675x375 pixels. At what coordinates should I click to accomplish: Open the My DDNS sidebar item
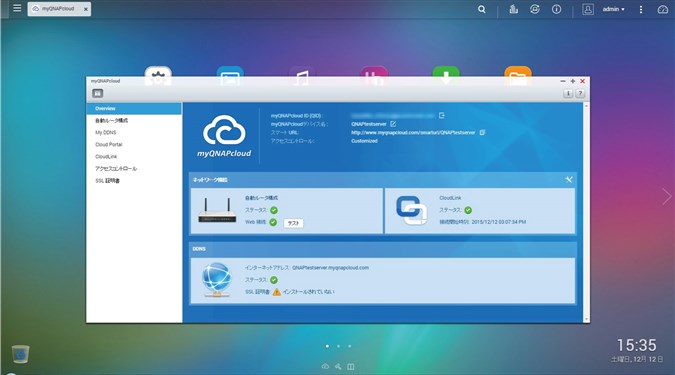(134, 133)
